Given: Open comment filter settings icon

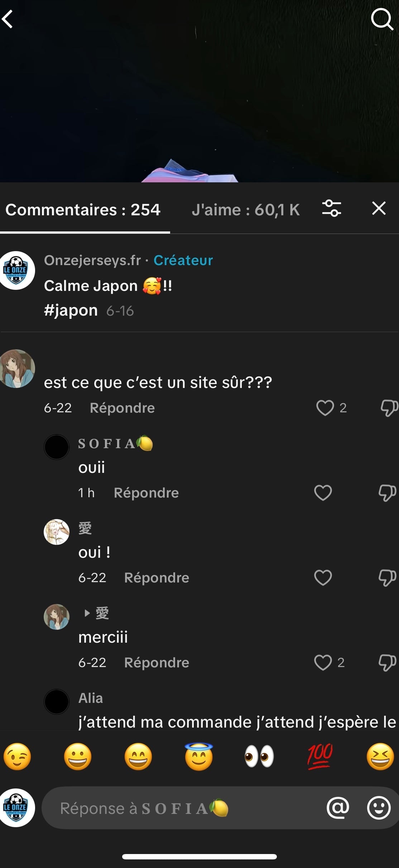Looking at the screenshot, I should pyautogui.click(x=331, y=208).
